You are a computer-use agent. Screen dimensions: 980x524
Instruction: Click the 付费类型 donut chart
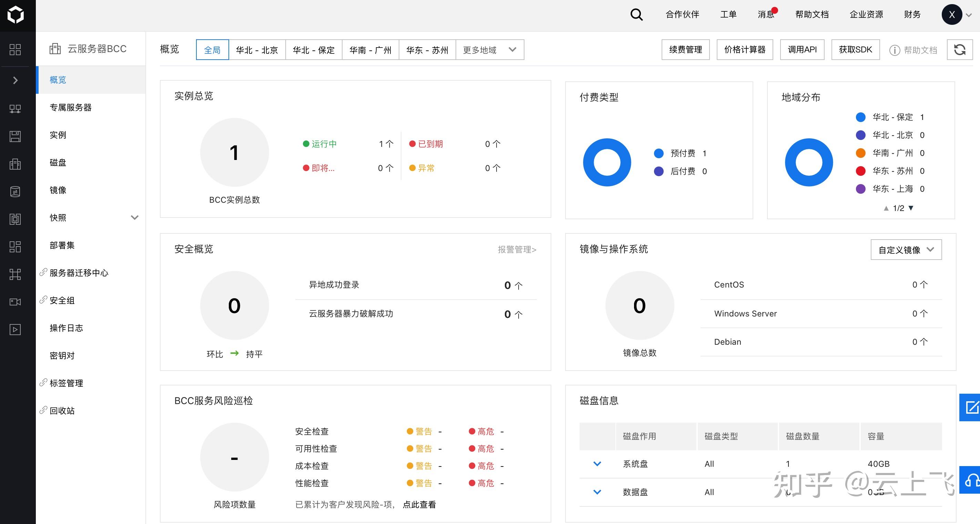607,162
